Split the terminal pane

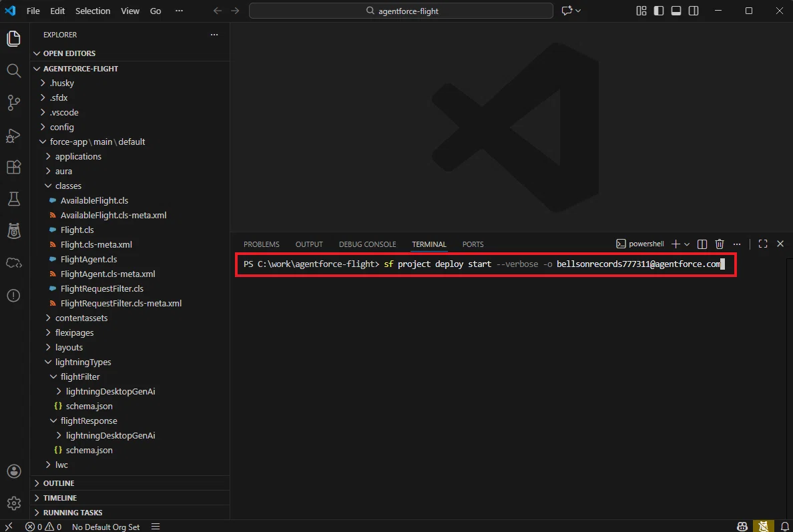pyautogui.click(x=702, y=244)
